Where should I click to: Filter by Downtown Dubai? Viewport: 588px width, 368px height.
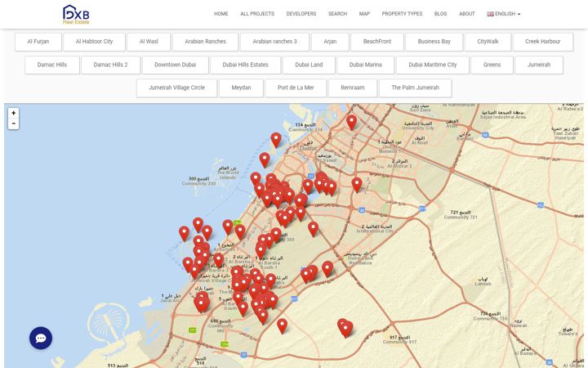175,65
